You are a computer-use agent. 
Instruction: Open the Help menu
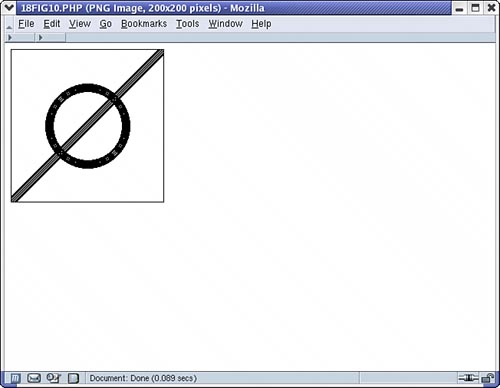click(x=261, y=24)
